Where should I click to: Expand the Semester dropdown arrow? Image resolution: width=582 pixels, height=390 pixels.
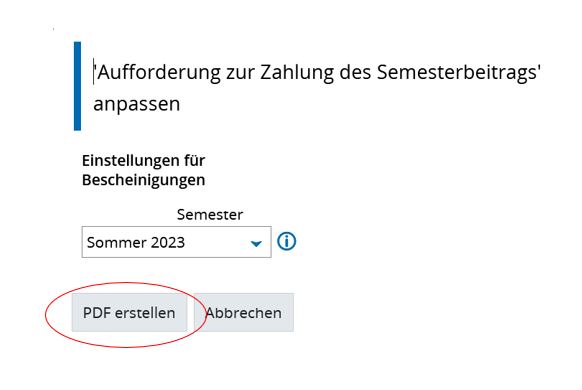coord(256,243)
